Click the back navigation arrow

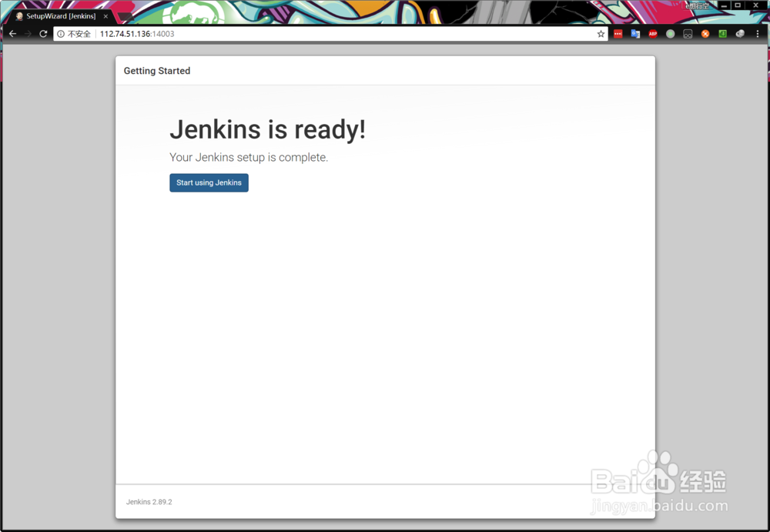[x=12, y=34]
